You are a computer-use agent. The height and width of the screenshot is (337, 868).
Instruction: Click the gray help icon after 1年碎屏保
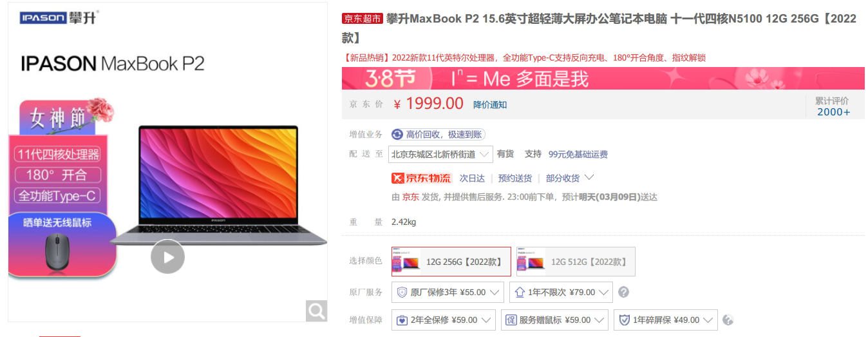(x=728, y=320)
